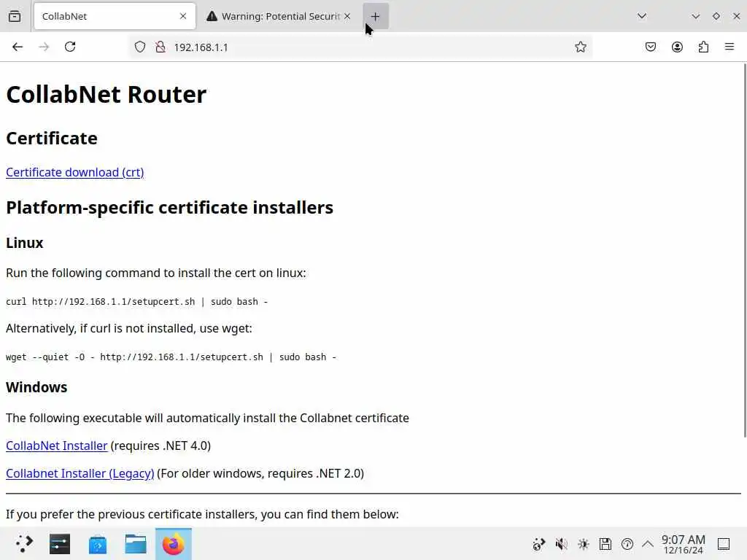The width and height of the screenshot is (747, 560).
Task: Open the clock showing 9:07 AM
Action: pos(683,544)
